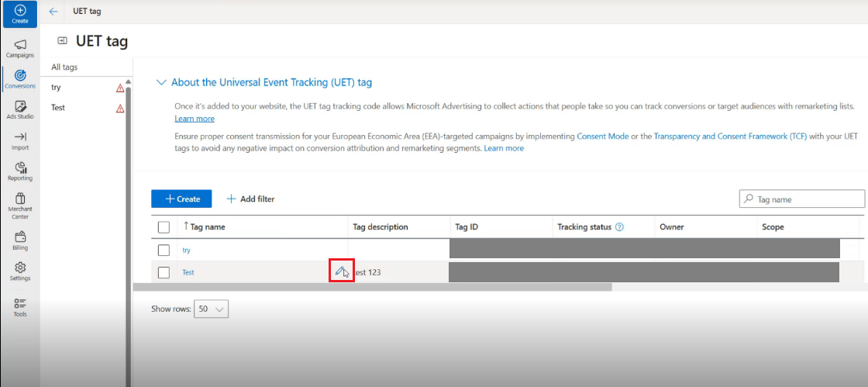Open Learn more link after remarketing segments

click(504, 148)
